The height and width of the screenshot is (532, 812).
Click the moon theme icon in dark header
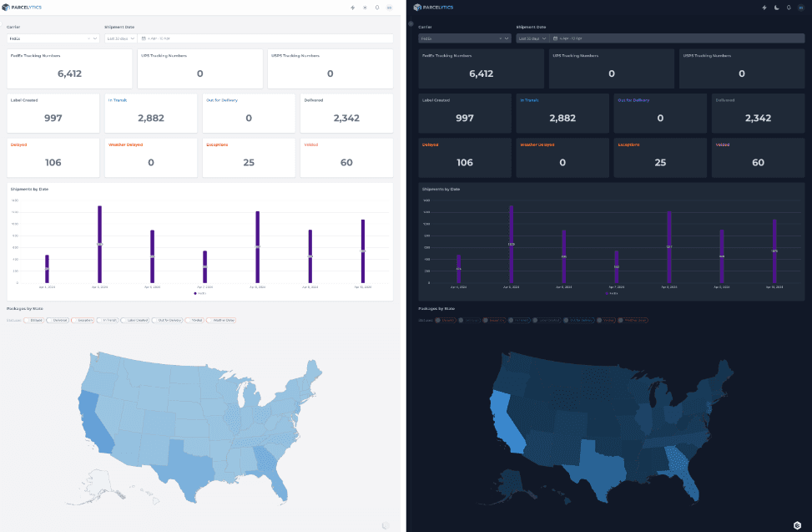coord(777,8)
